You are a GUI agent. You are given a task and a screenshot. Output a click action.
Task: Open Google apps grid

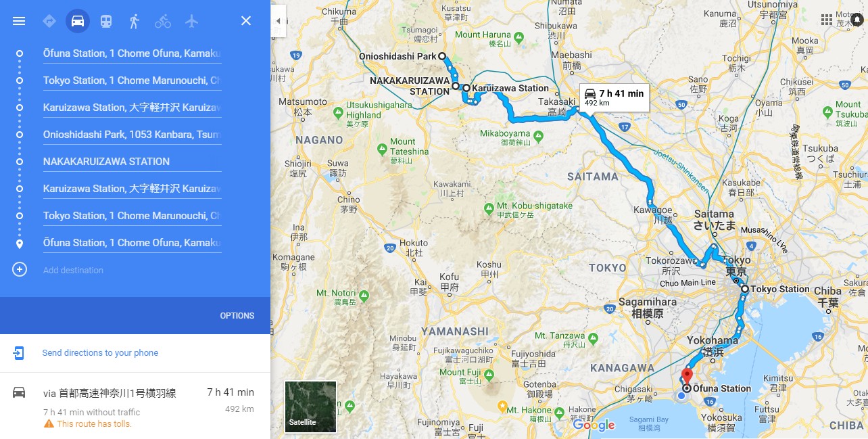tap(826, 20)
